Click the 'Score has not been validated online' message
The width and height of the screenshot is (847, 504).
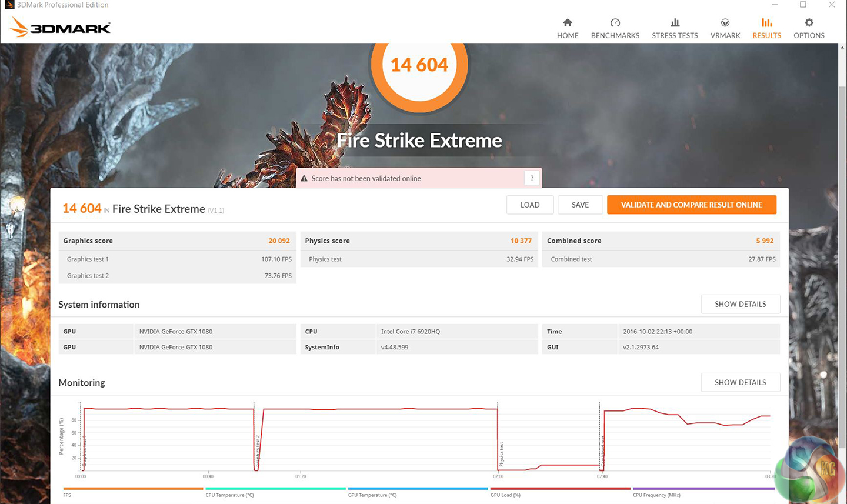pyautogui.click(x=366, y=178)
